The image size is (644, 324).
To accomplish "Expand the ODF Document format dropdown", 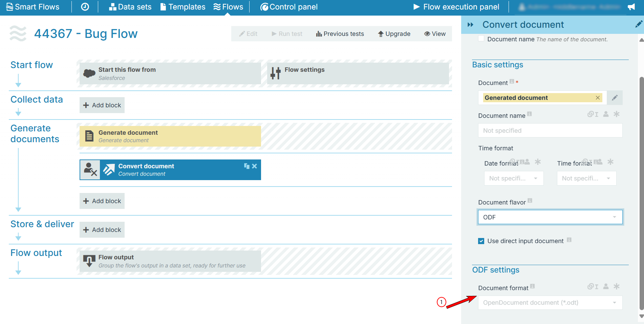I will coord(550,303).
